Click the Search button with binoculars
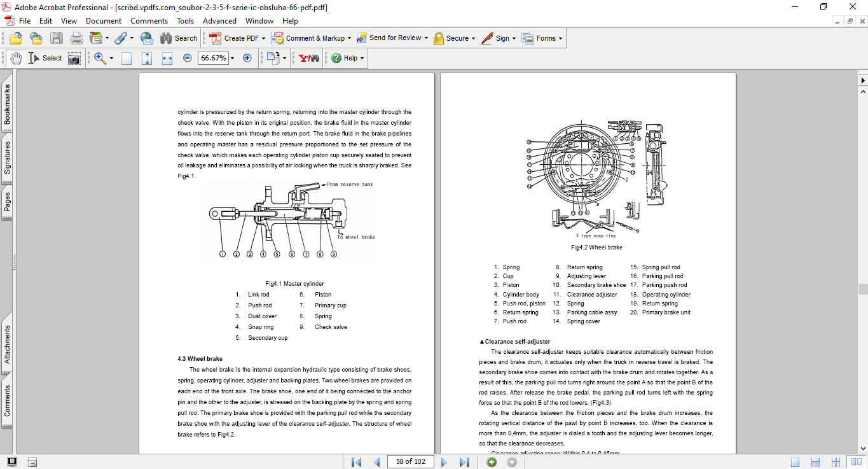 (179, 38)
